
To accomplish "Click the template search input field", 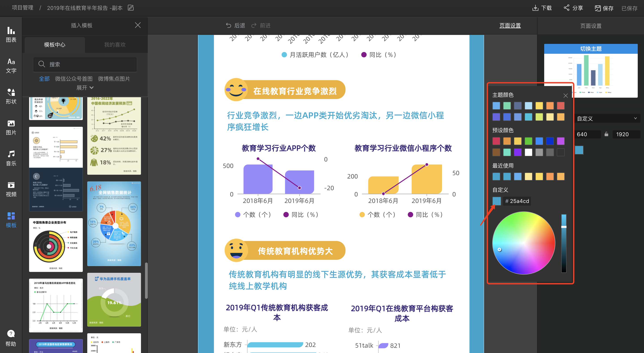I will [x=85, y=64].
